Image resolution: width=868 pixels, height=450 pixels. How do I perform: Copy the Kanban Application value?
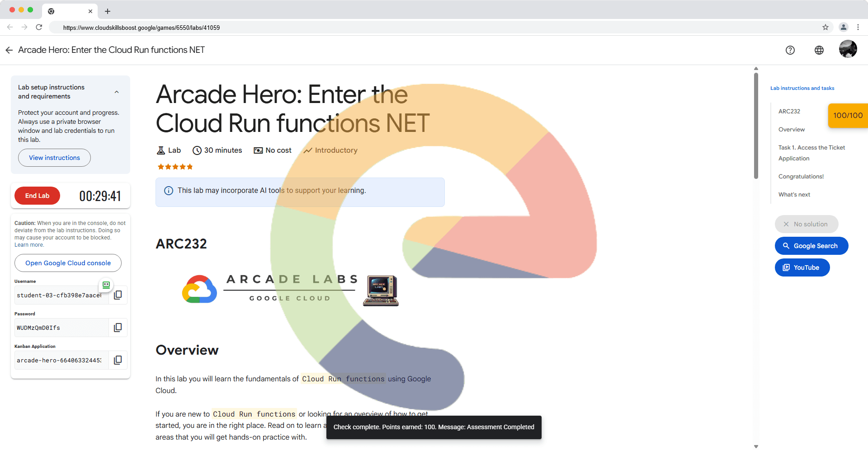118,360
